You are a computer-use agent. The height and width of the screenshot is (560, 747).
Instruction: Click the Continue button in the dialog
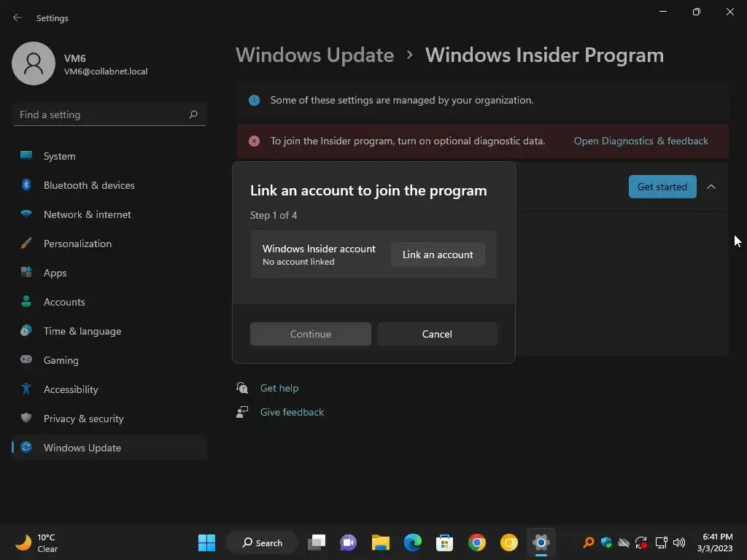click(x=311, y=334)
